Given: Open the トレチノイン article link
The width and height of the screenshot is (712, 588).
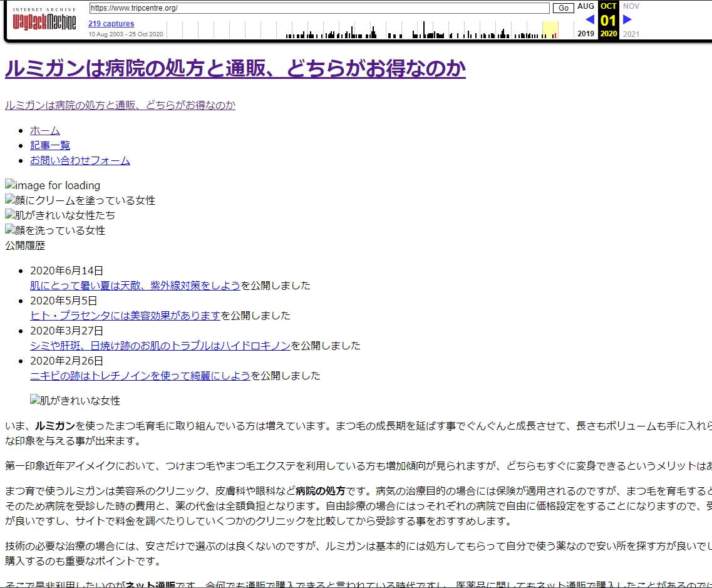Looking at the screenshot, I should 140,376.
